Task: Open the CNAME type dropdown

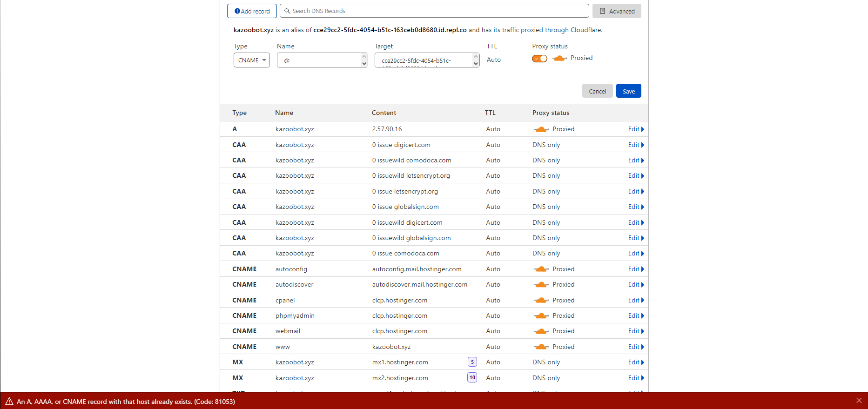Action: click(252, 60)
